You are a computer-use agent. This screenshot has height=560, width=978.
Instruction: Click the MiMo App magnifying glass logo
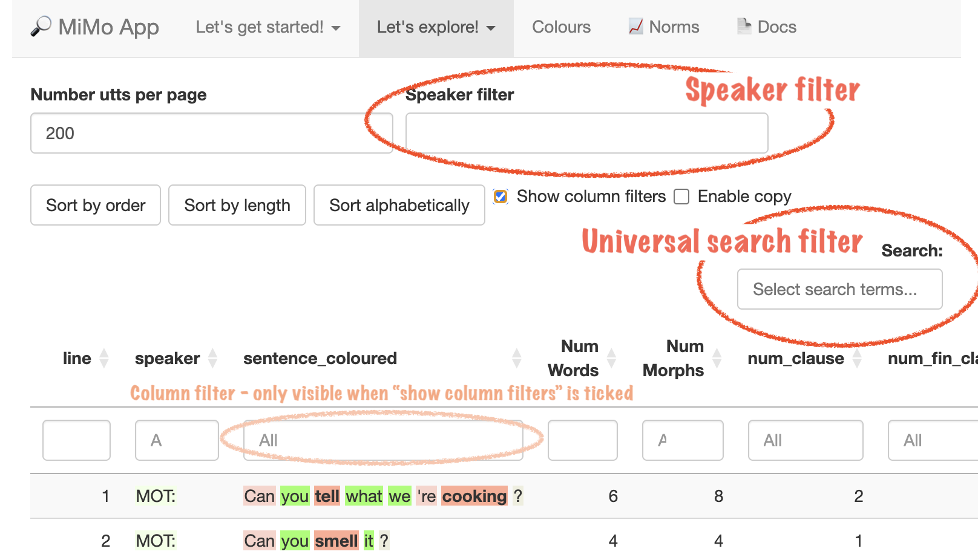(41, 27)
